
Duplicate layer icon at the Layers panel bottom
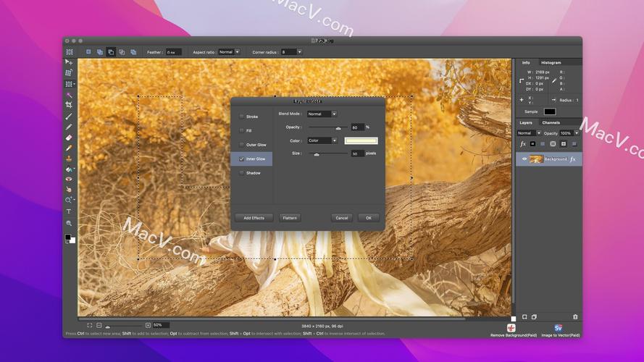coord(535,317)
